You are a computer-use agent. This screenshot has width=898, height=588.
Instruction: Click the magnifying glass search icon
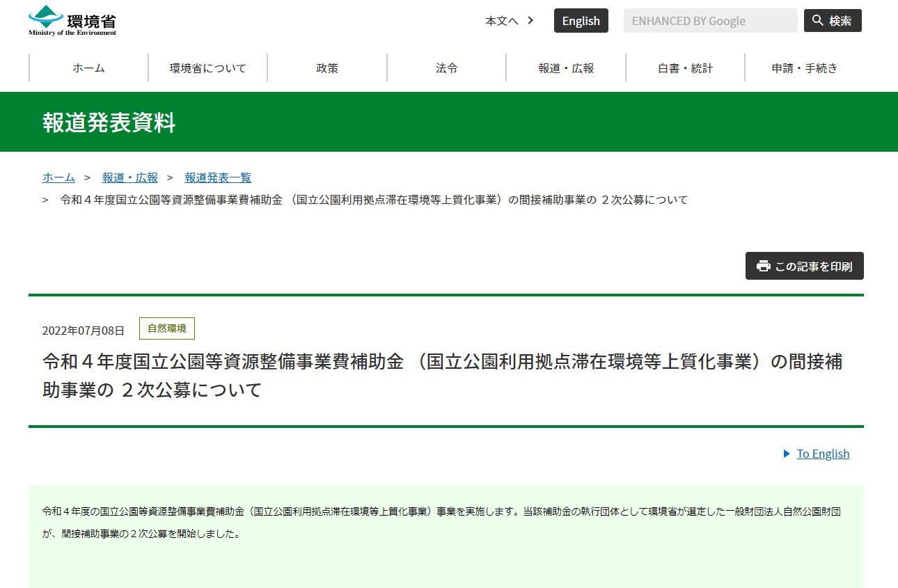[x=818, y=20]
